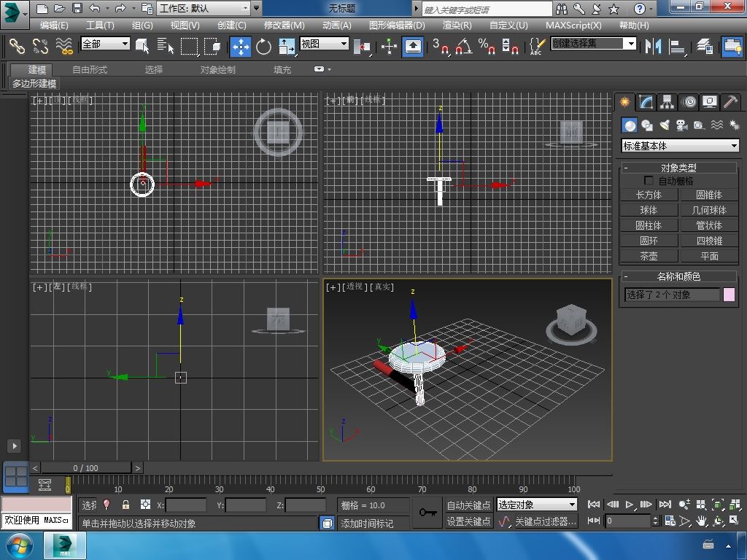Viewport: 747px width, 560px height.
Task: Switch to Hierarchy command panel tab
Action: point(667,101)
